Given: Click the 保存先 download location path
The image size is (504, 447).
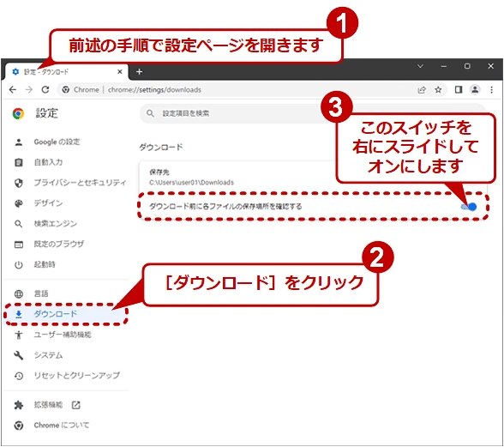Looking at the screenshot, I should [191, 183].
